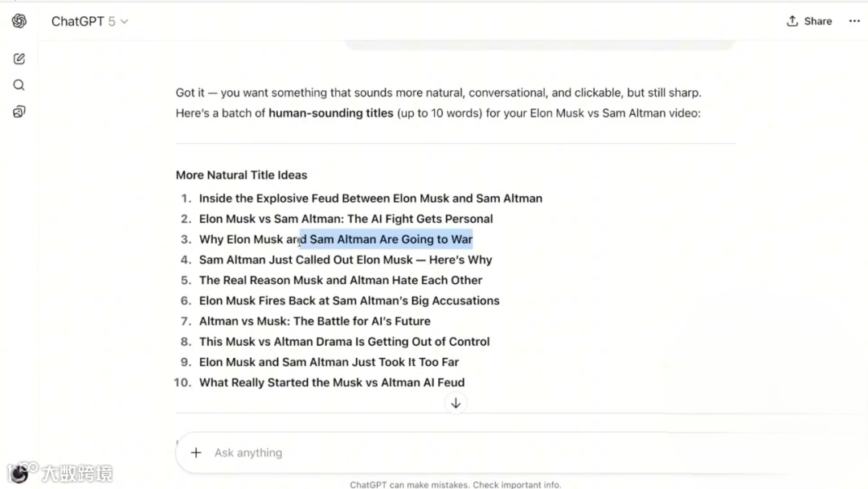Open the ChatGPT logo home icon
868x489 pixels.
point(18,21)
